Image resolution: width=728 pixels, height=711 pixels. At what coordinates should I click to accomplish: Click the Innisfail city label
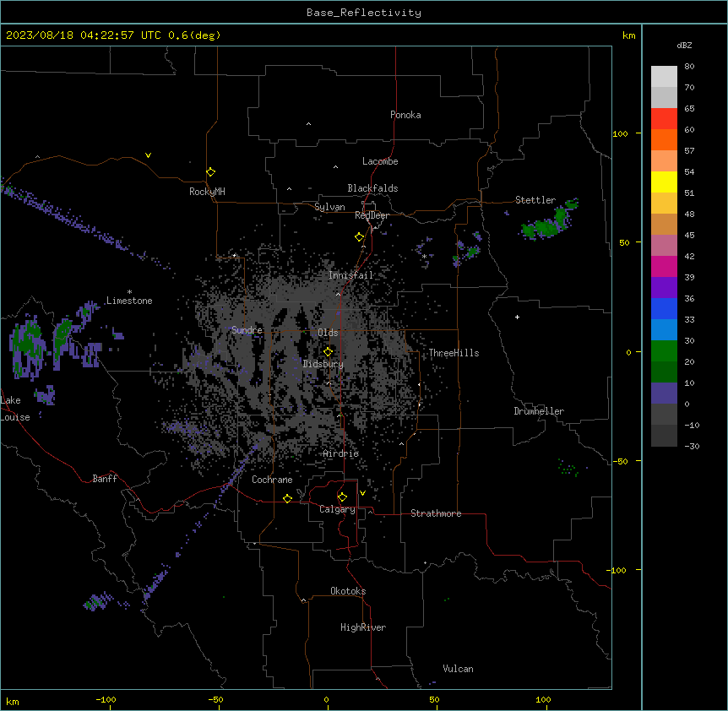(350, 275)
